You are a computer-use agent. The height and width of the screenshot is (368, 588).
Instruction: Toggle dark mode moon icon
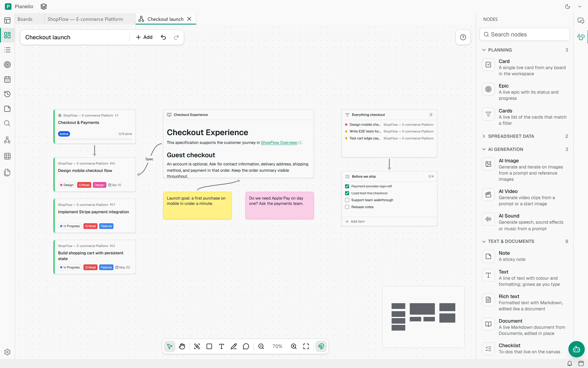coord(568,7)
